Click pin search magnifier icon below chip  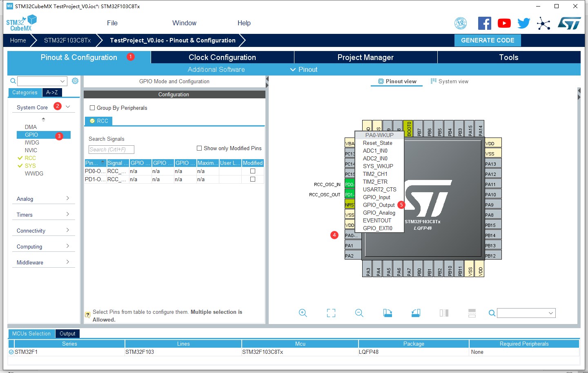pyautogui.click(x=492, y=313)
